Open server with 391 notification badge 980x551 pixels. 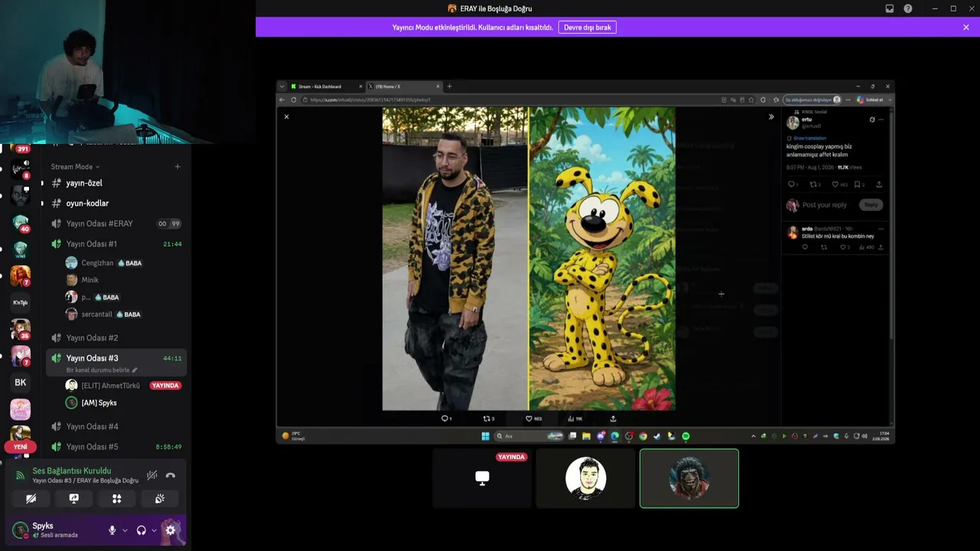pyautogui.click(x=21, y=145)
